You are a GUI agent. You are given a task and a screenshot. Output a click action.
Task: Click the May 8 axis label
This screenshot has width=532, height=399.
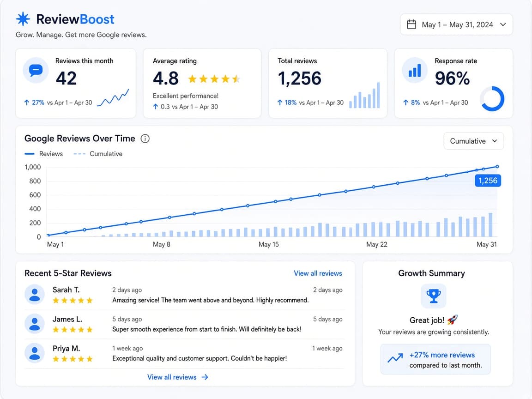162,244
